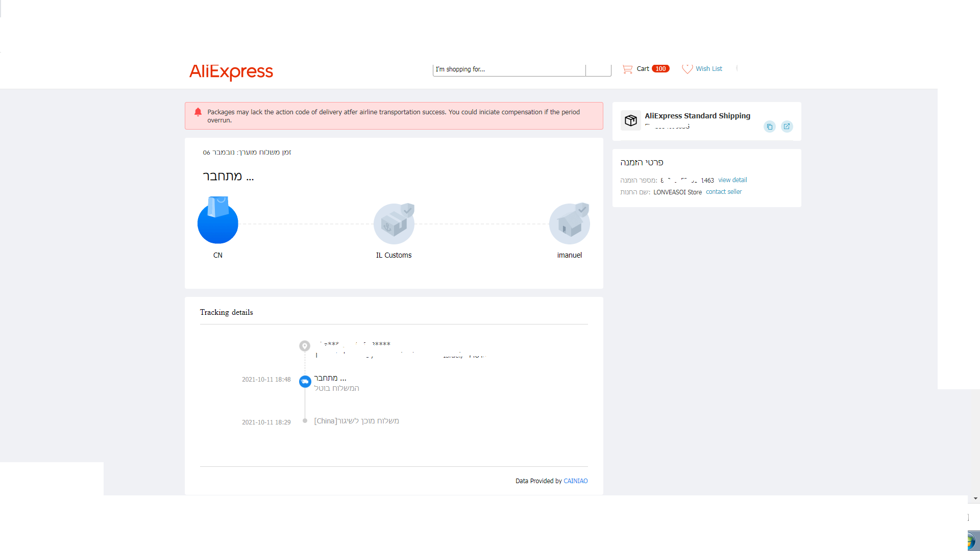
Task: Open the CAINIAO data provider link
Action: (x=575, y=481)
